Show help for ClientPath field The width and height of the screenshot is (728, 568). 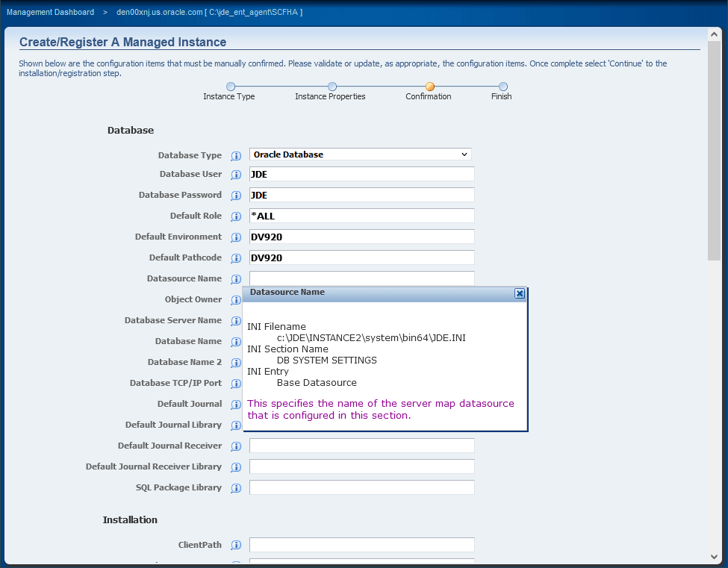tap(236, 545)
